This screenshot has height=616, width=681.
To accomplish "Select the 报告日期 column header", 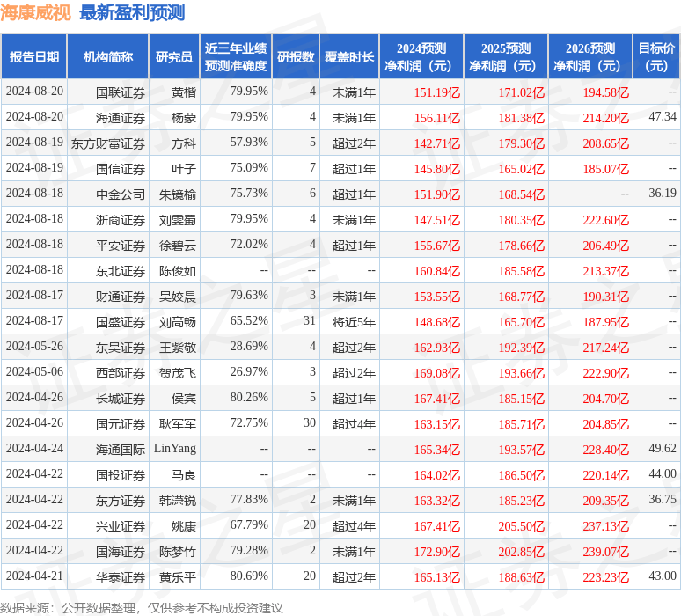I will pos(34,57).
